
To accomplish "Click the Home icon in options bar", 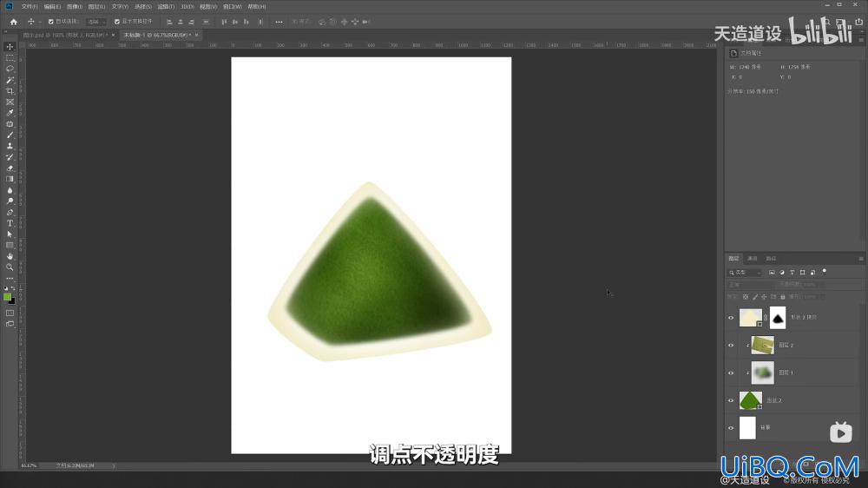I will click(14, 22).
